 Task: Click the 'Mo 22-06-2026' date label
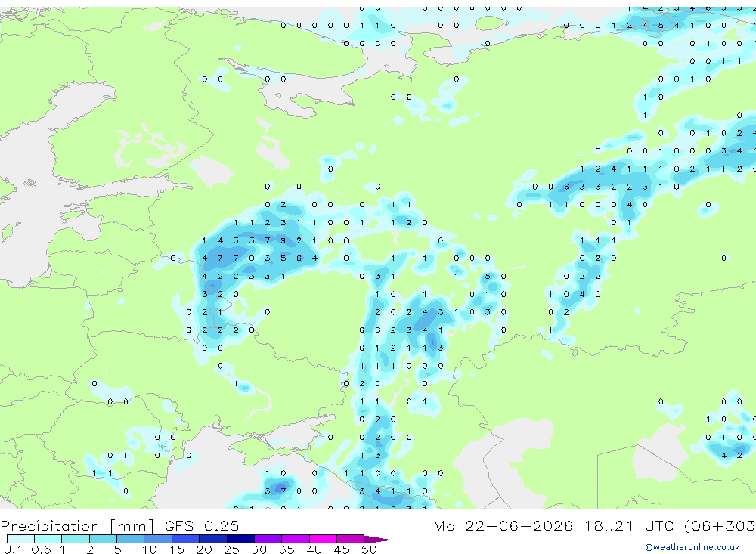(503, 526)
